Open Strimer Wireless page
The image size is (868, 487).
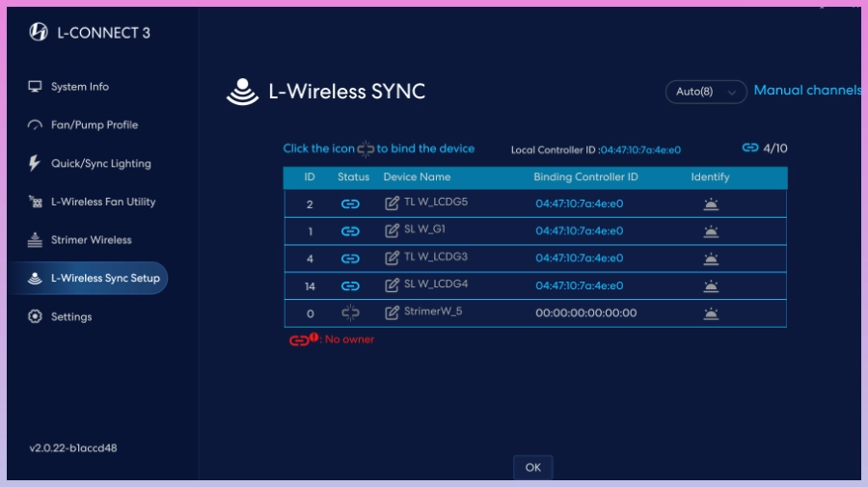[x=91, y=240]
